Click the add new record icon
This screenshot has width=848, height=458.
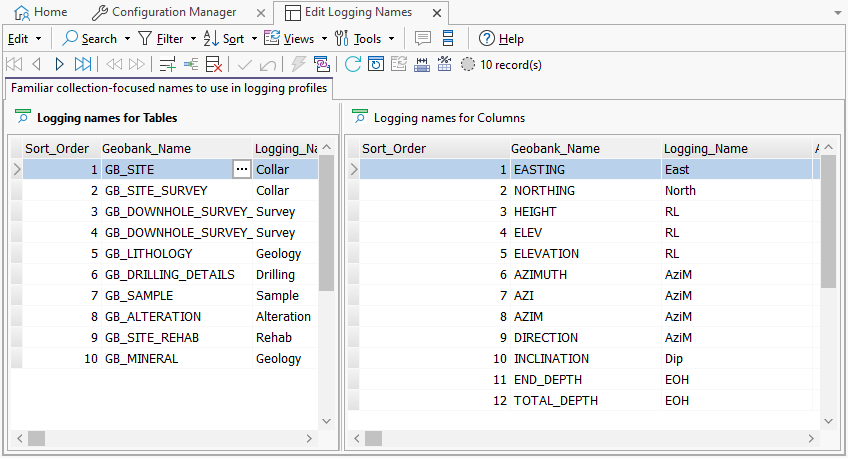tap(167, 65)
